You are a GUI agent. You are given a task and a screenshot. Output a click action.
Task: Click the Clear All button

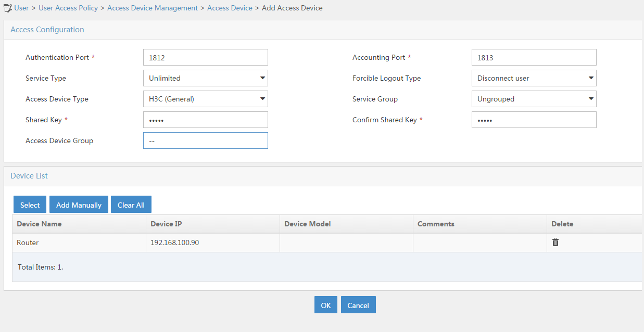coord(131,204)
